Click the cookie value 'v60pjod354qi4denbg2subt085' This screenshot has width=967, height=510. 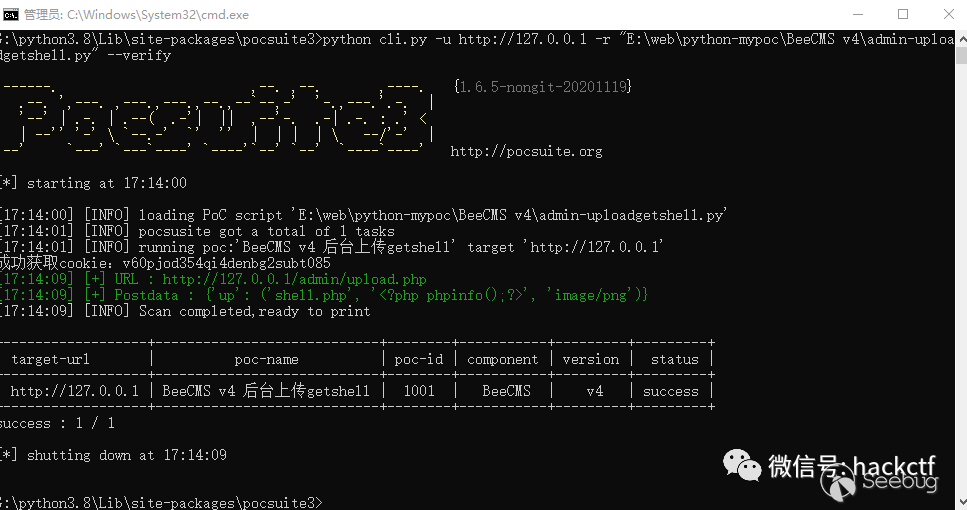pyautogui.click(x=226, y=263)
